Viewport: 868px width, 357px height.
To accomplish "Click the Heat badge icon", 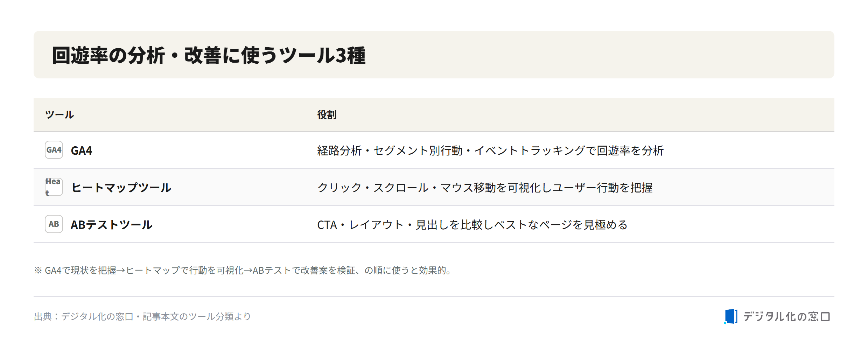I will [54, 187].
